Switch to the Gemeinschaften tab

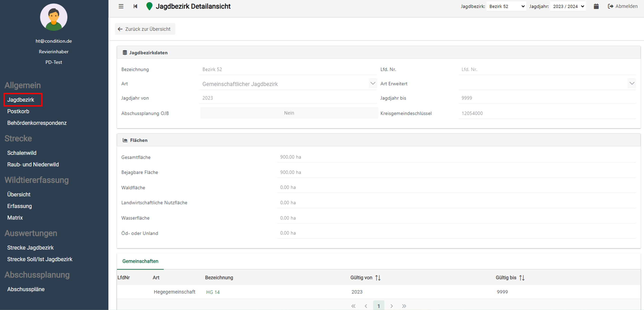tap(140, 261)
